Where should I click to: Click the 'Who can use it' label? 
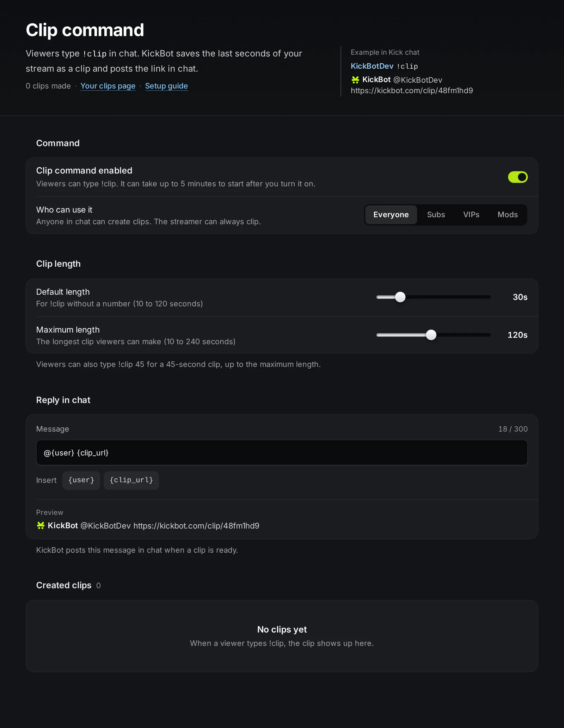(64, 210)
